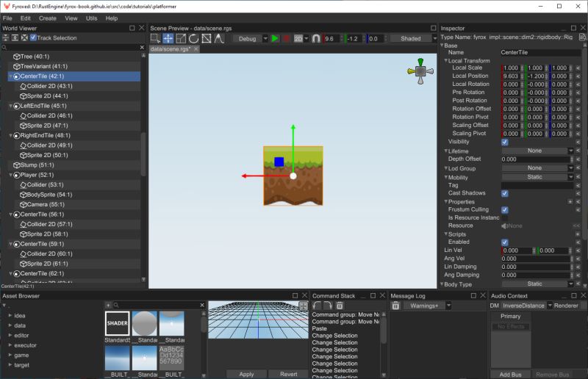The image size is (588, 379).
Task: Open the Shaded render mode dropdown
Action: (413, 39)
